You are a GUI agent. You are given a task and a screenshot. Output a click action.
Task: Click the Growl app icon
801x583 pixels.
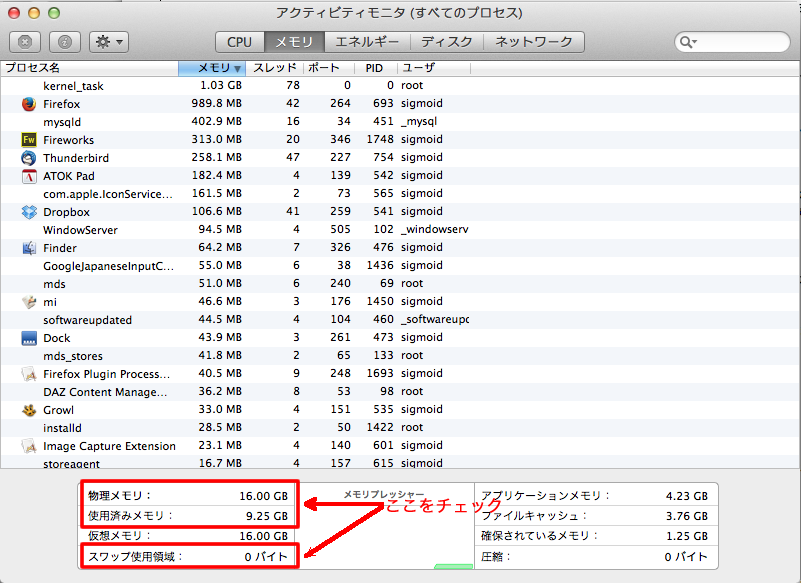[x=29, y=410]
